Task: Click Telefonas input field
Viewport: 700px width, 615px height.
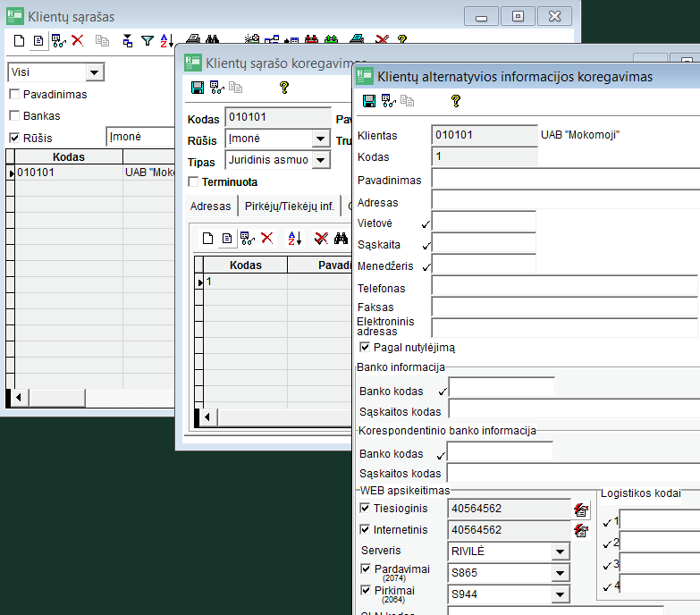Action: 564,286
